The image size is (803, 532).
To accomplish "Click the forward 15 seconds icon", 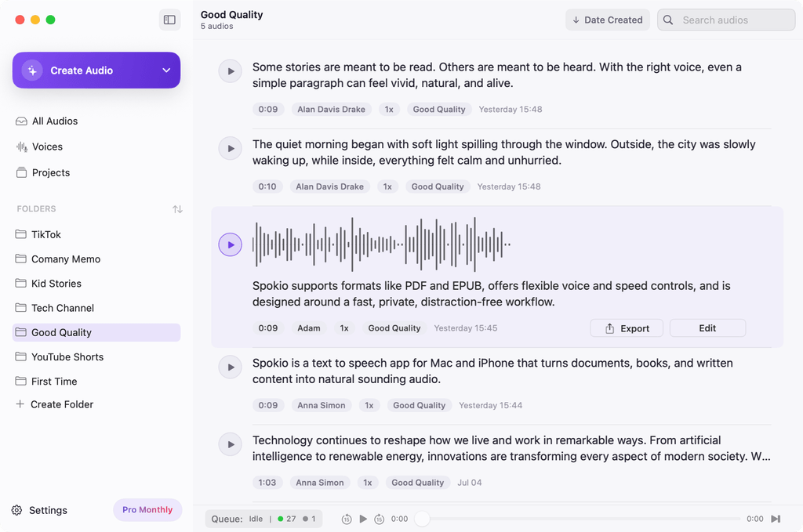I will (379, 519).
